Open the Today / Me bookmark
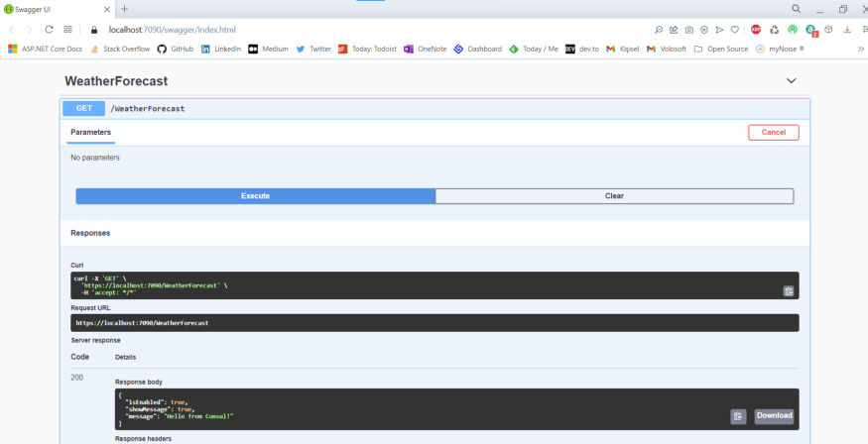 coord(534,50)
